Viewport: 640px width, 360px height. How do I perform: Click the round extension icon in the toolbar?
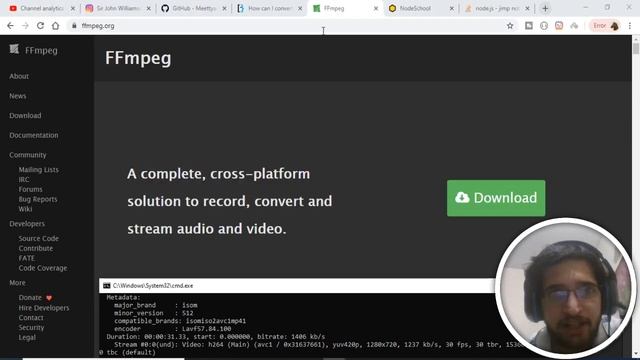544,26
